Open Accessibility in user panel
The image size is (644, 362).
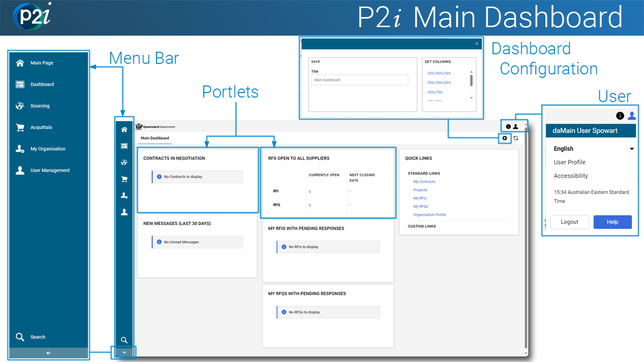pos(571,176)
